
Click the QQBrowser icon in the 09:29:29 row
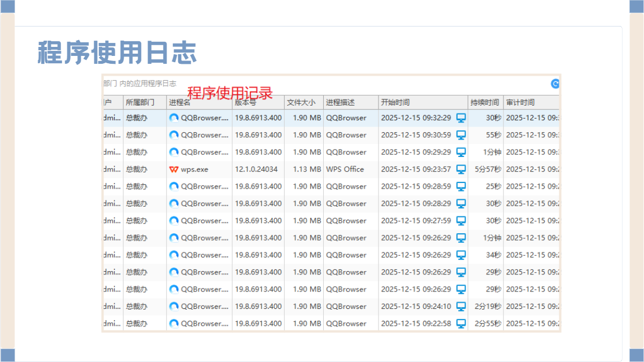[x=174, y=152]
